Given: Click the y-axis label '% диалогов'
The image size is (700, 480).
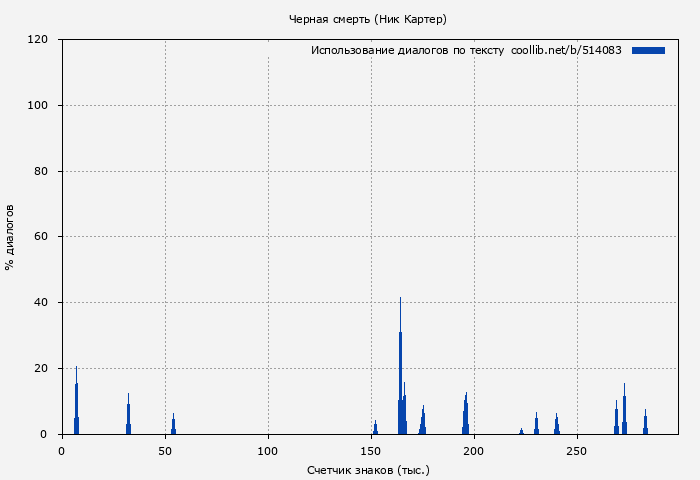Looking at the screenshot, I should pyautogui.click(x=10, y=237).
